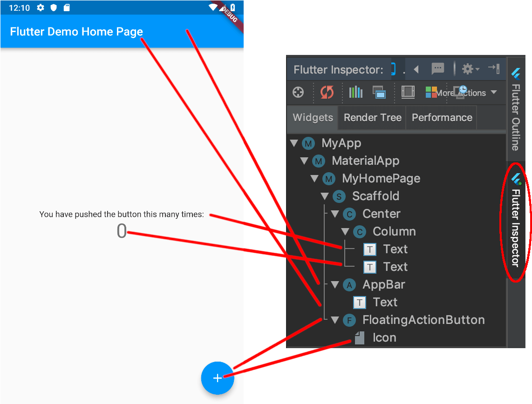Open the Flutter Outline side tab
532x404 pixels.
[x=516, y=109]
